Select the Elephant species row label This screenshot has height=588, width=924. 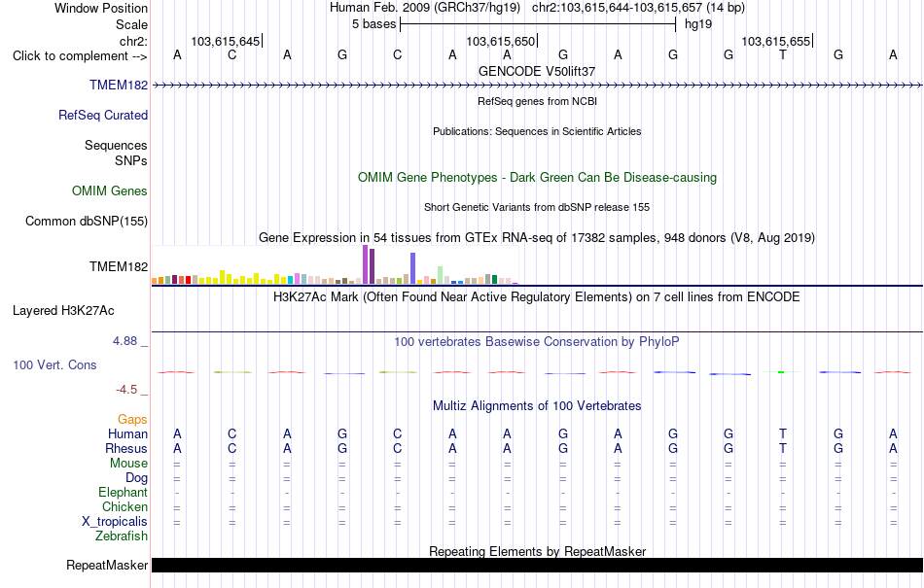click(123, 492)
